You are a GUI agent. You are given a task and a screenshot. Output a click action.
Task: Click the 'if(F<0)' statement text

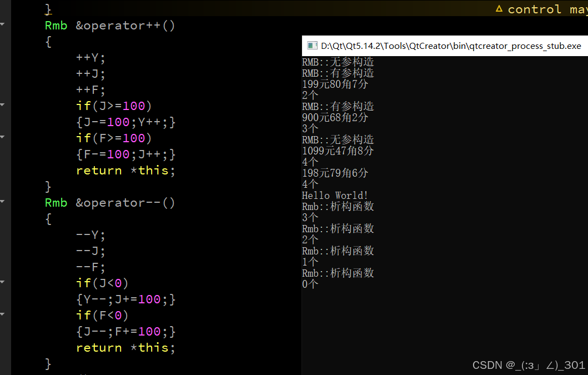[x=102, y=316]
